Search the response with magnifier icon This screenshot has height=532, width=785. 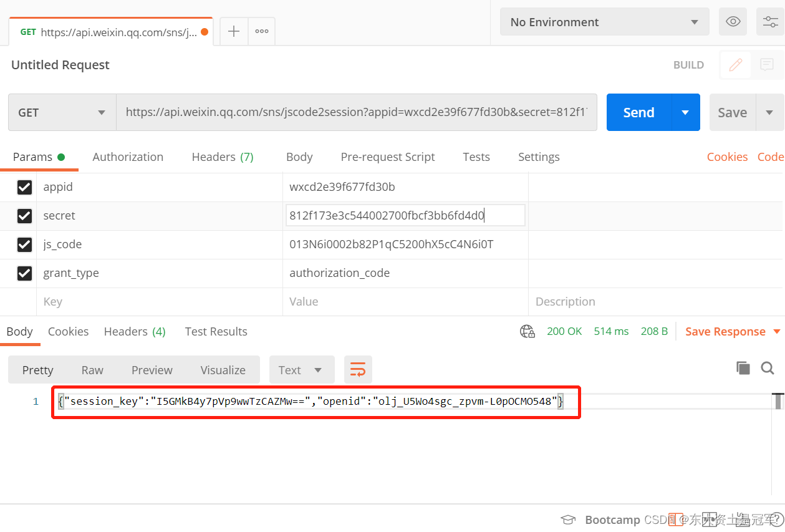tap(768, 368)
